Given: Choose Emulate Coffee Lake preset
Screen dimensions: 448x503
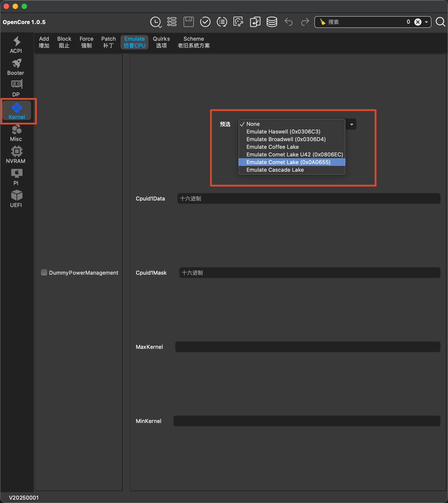Looking at the screenshot, I should [x=292, y=147].
